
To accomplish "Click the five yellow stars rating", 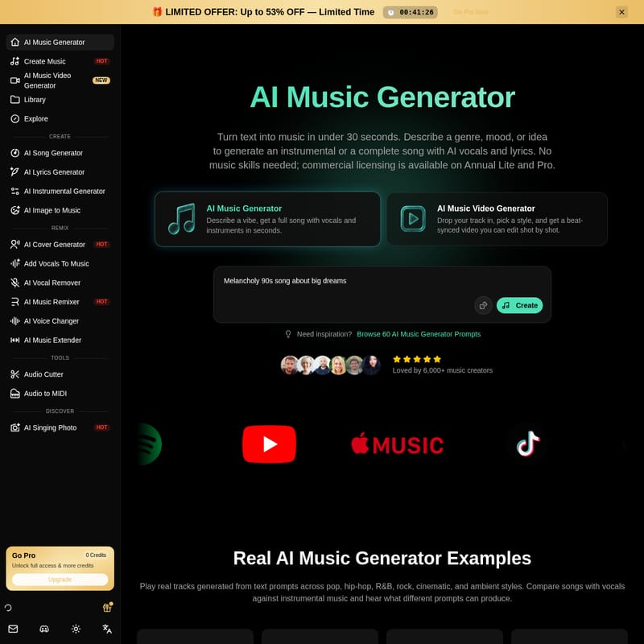I will (x=417, y=359).
